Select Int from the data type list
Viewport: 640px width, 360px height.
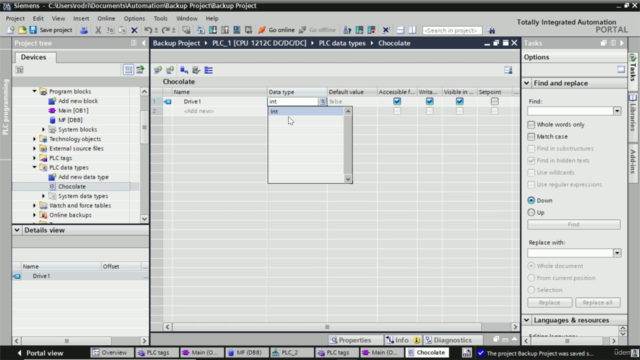(x=306, y=111)
